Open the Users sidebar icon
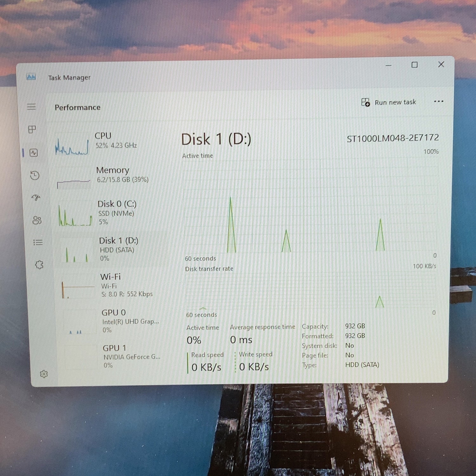476x476 pixels. tap(37, 220)
